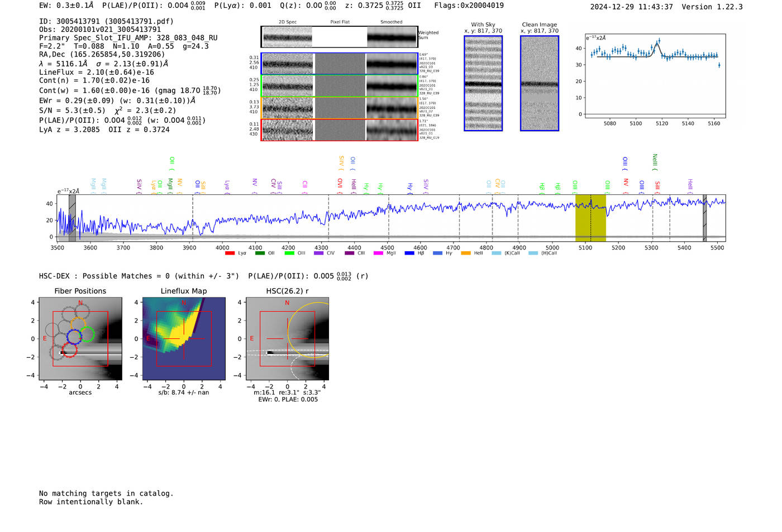
Task: Open the Lineflux Map panel
Action: pyautogui.click(x=184, y=339)
